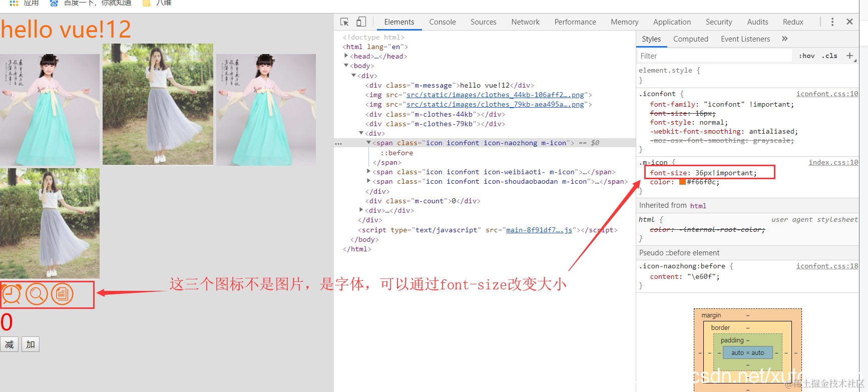868x392 pixels.
Task: Expand the collapsed div after m-count
Action: tap(361, 210)
